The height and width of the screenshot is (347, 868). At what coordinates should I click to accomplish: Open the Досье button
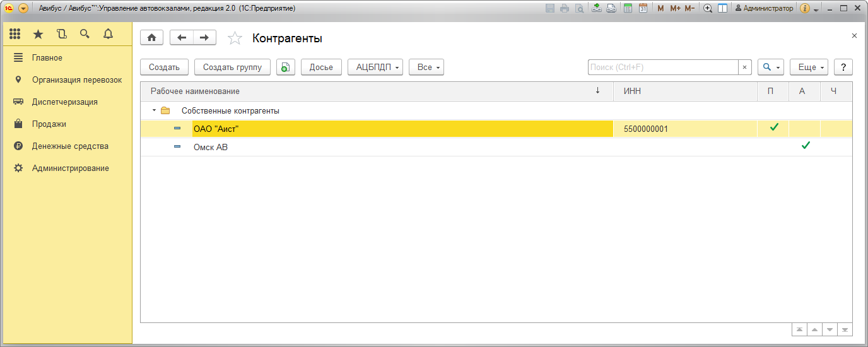point(321,67)
